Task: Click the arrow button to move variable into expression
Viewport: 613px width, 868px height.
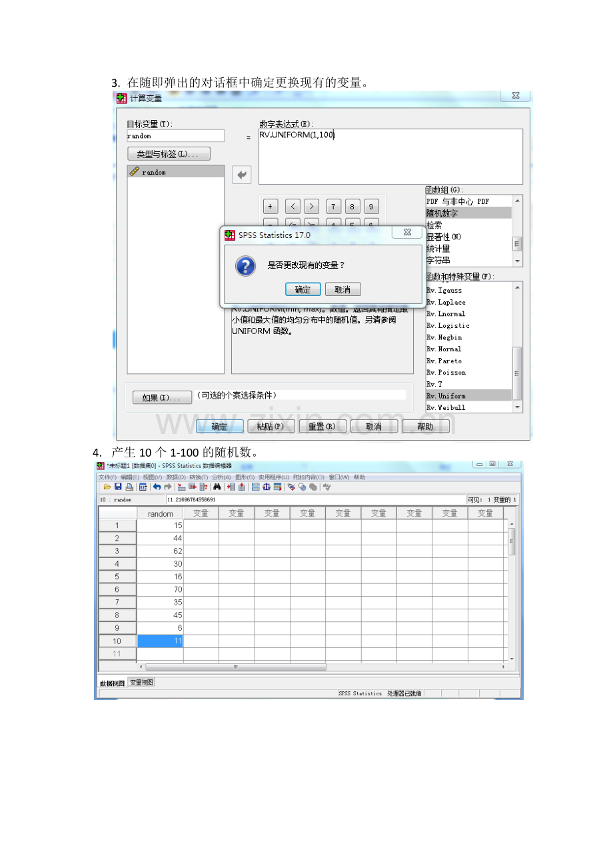Action: (241, 175)
